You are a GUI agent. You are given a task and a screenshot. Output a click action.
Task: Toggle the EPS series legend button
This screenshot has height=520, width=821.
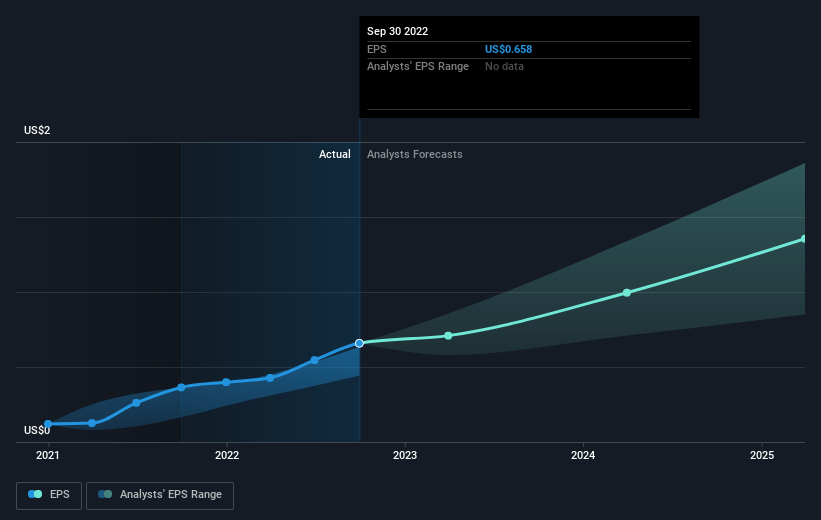(50, 494)
